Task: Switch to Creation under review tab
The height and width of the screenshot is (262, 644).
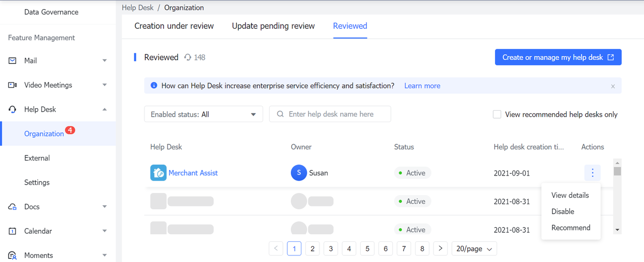Action: [174, 26]
